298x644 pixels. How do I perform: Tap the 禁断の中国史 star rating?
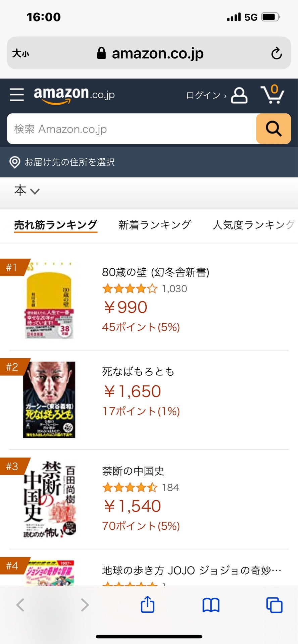130,487
